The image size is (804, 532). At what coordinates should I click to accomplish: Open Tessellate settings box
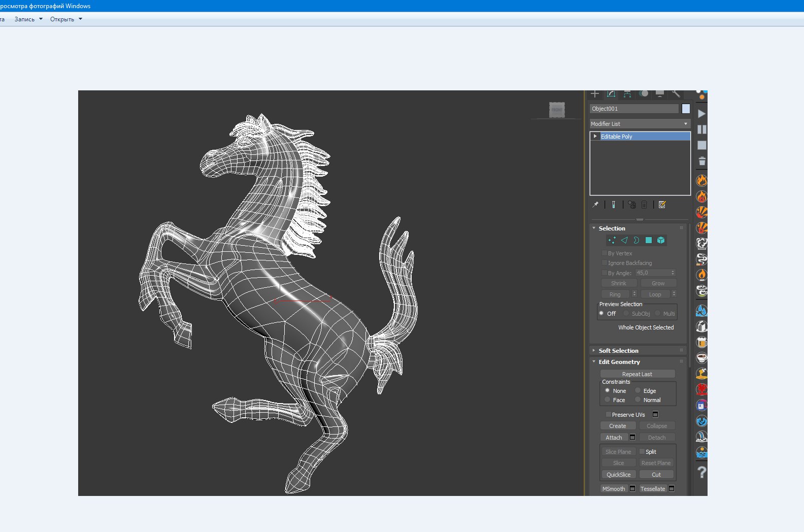[x=672, y=488]
